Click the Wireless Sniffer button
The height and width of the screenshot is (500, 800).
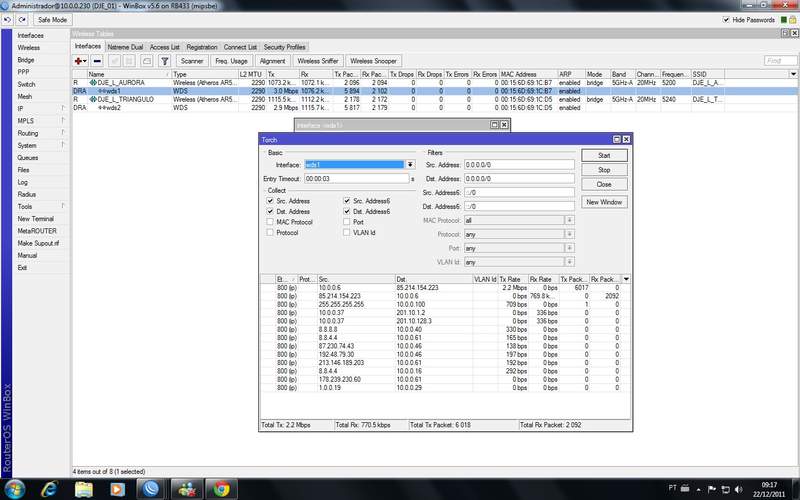[x=317, y=60]
